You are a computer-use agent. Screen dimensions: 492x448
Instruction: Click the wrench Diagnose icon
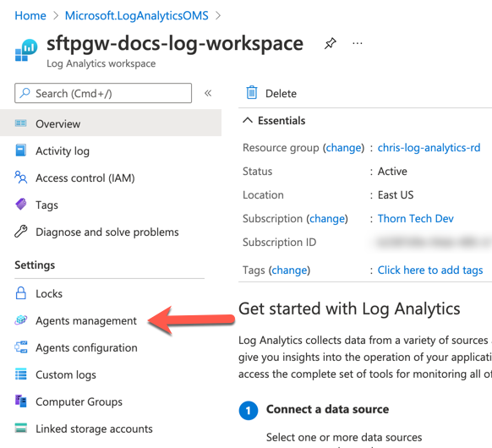pyautogui.click(x=20, y=232)
